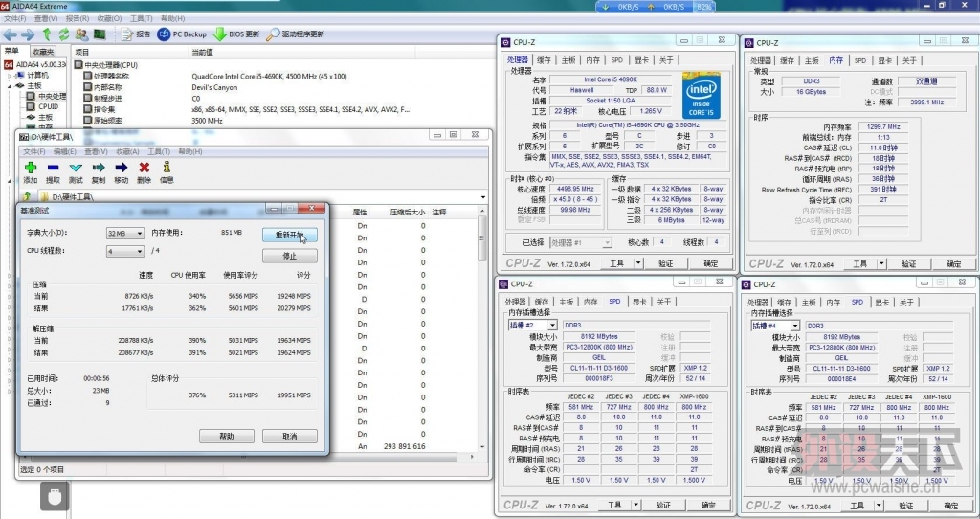This screenshot has width=980, height=519.
Task: Click the 293 891 616 size value in 7-Zip
Action: tap(405, 446)
